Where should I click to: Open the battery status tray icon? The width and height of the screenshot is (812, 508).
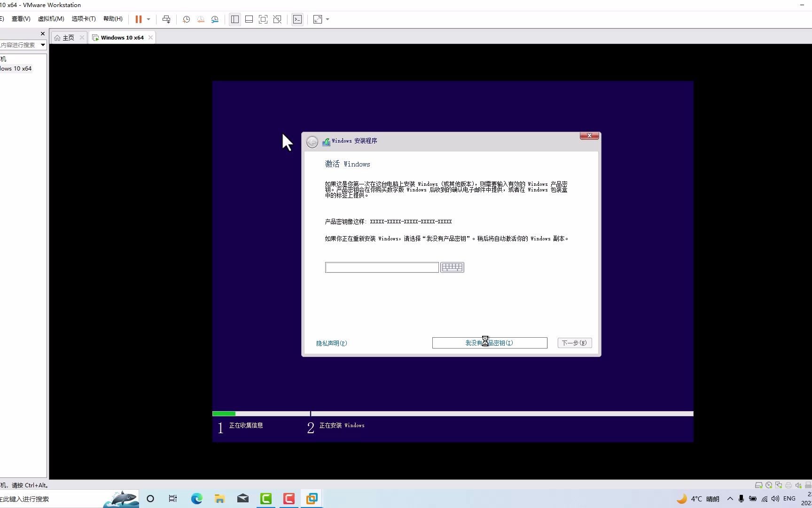pos(753,499)
